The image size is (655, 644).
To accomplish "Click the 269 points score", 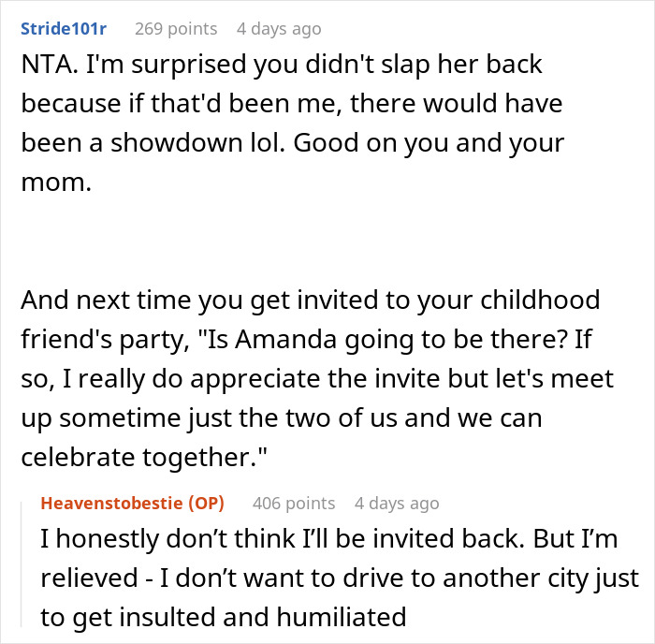I will coord(176,29).
